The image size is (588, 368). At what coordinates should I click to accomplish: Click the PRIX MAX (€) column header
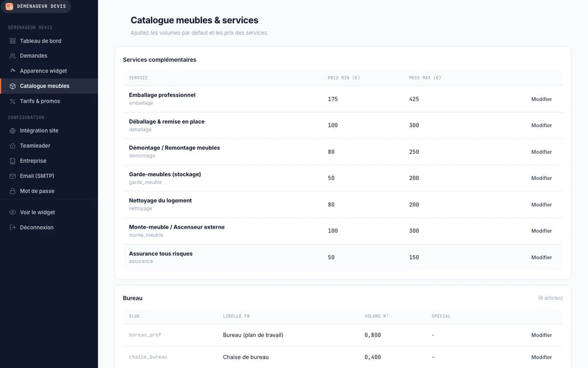425,78
